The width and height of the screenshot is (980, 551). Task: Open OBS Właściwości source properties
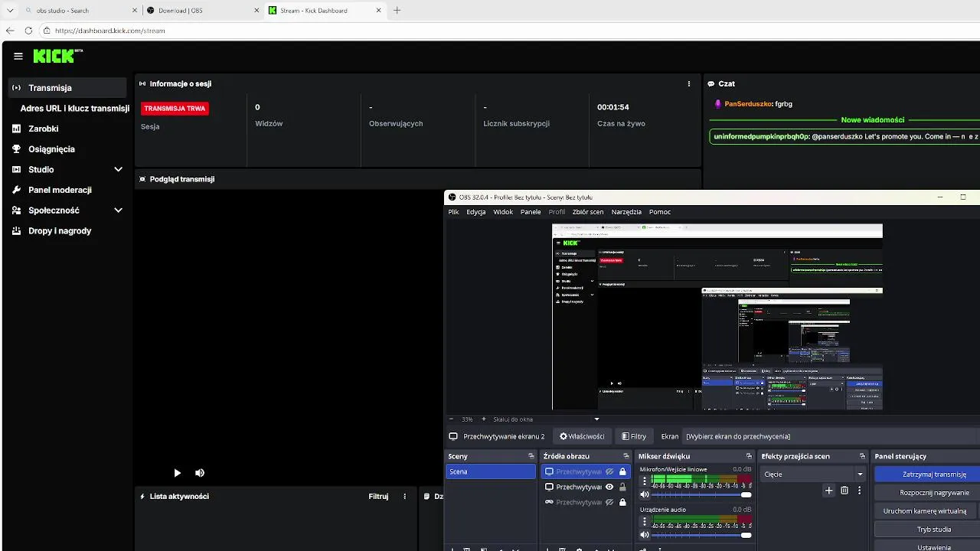click(582, 436)
